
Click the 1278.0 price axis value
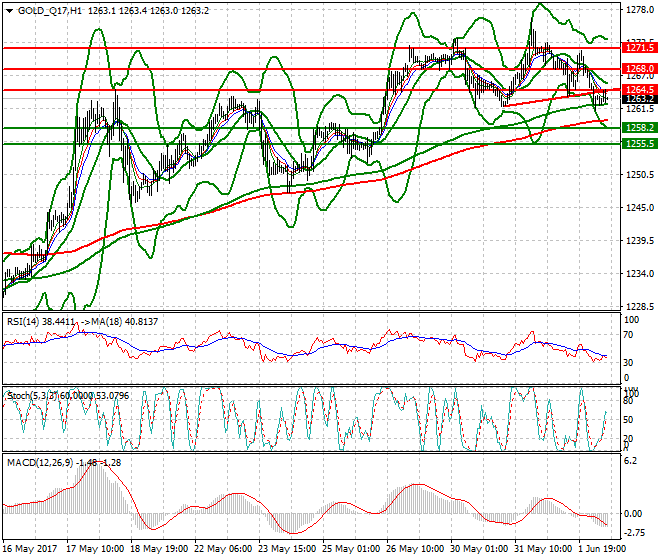(640, 9)
